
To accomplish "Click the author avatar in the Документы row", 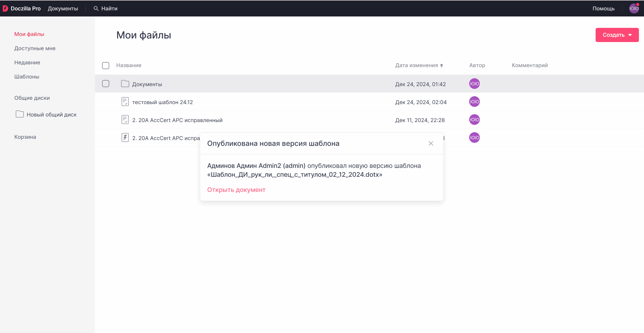I will click(474, 84).
